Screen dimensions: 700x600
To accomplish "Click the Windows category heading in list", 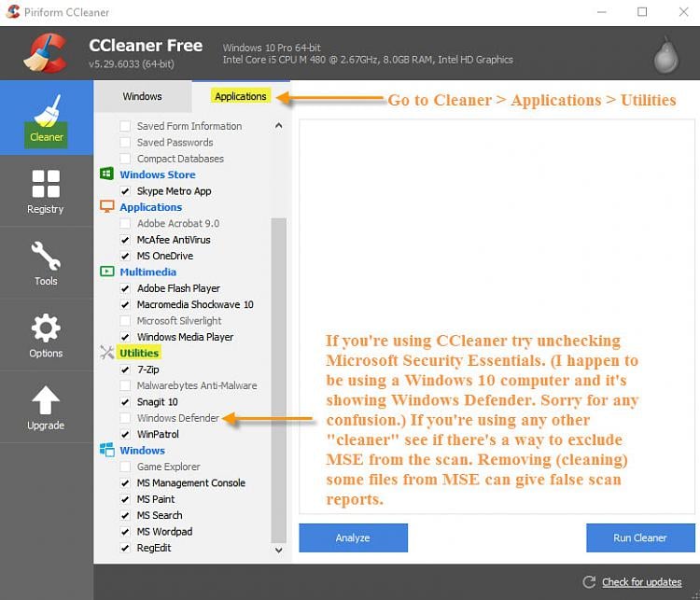I will [143, 451].
